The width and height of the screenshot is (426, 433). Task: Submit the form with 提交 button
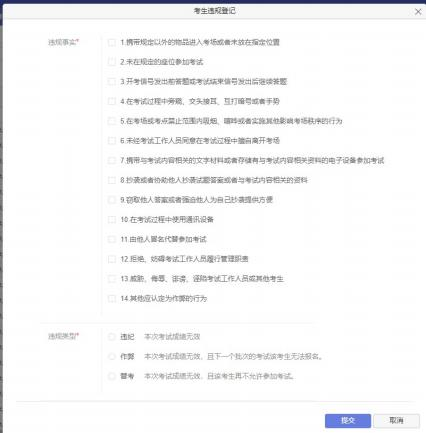pos(348,421)
